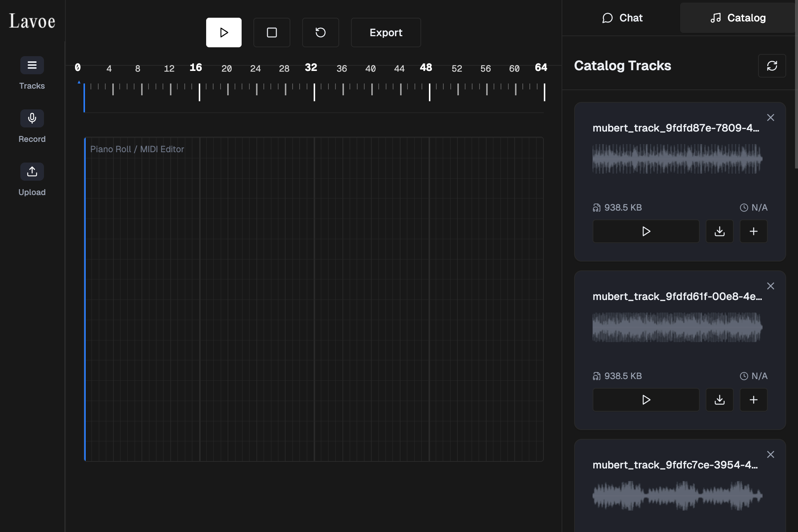This screenshot has height=532, width=798.
Task: Remove mubert_track_9fdfc7ce from the catalog
Action: (x=770, y=454)
